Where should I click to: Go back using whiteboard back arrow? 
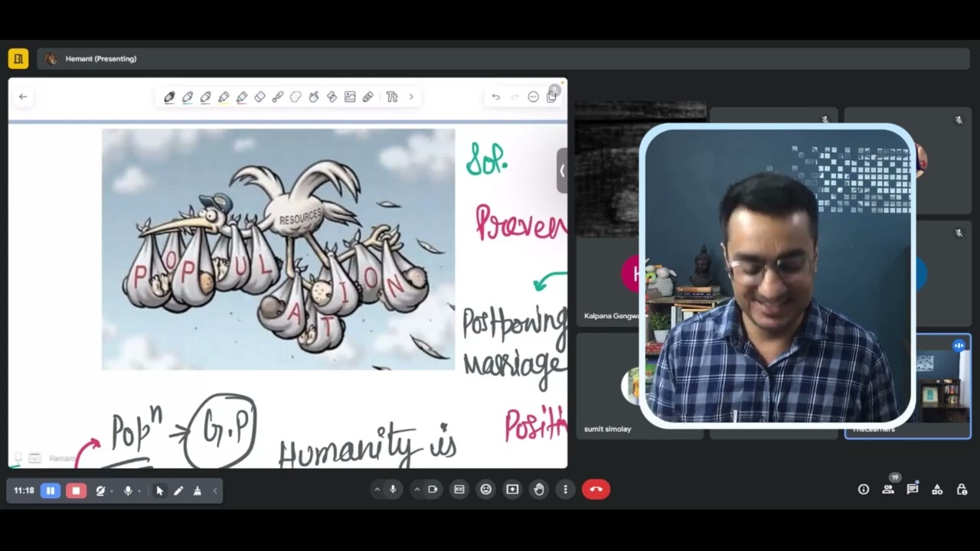(x=23, y=96)
